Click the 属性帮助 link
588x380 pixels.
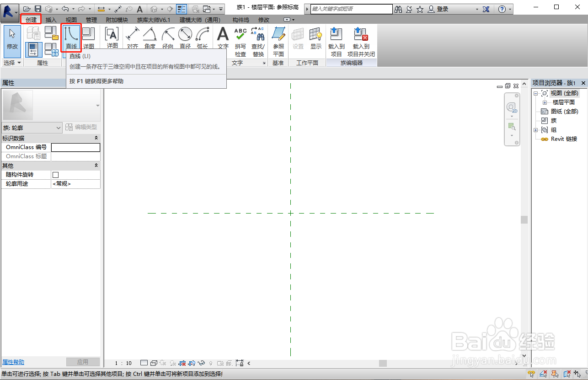pyautogui.click(x=13, y=362)
